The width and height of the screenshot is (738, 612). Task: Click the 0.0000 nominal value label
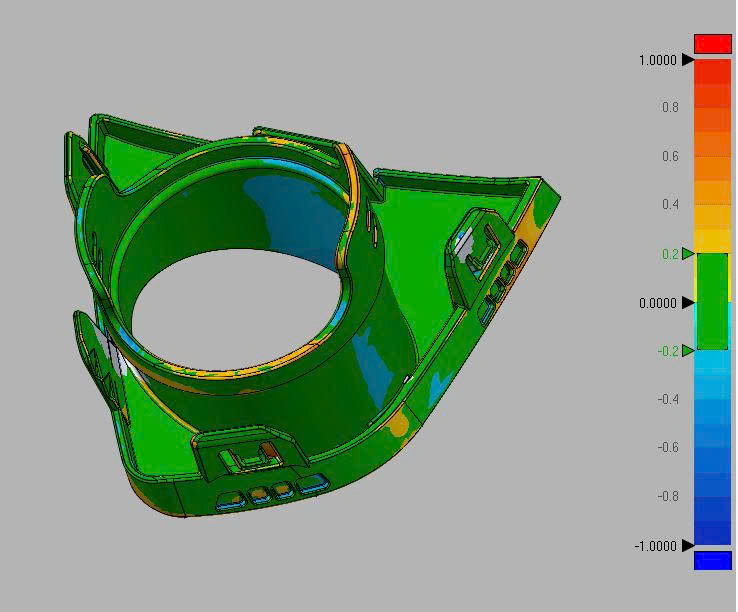pos(658,303)
